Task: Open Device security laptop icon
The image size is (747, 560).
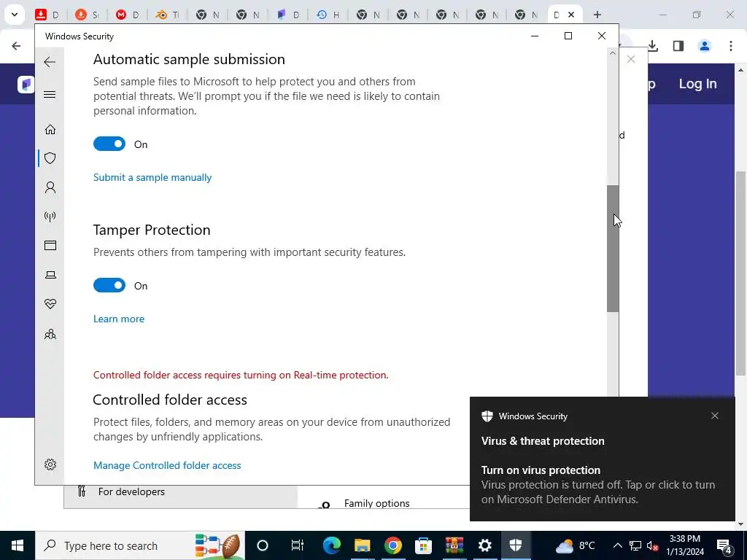Action: tap(50, 275)
